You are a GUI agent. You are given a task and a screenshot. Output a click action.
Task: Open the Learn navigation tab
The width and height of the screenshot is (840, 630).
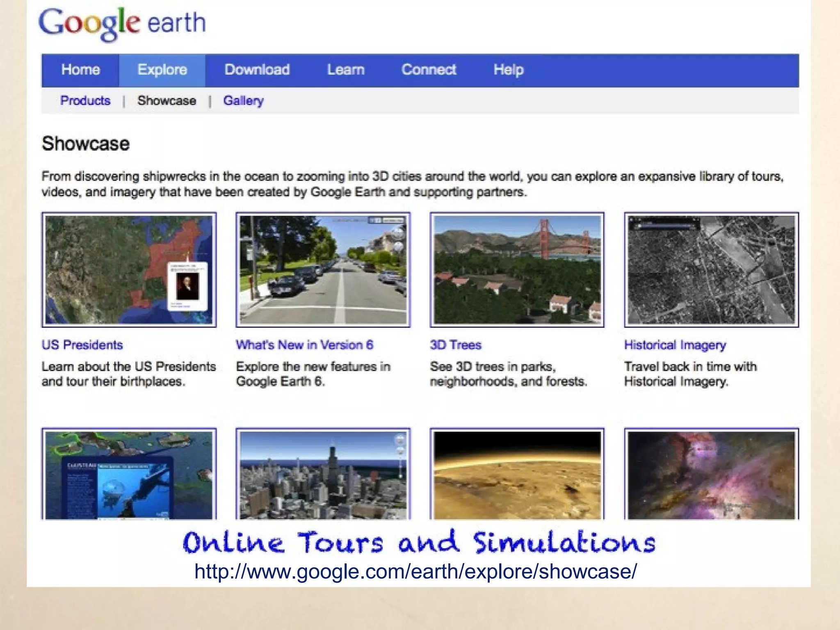click(x=346, y=70)
